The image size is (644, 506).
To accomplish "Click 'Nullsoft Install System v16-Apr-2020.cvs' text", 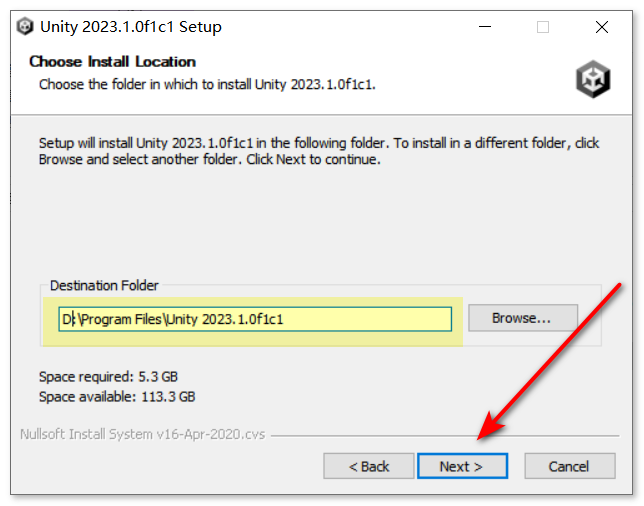I will click(x=143, y=434).
